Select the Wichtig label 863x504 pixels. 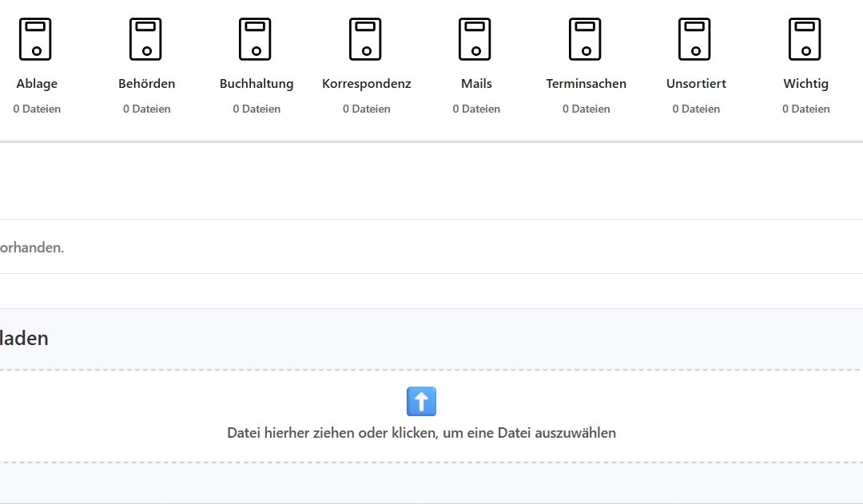tap(805, 84)
